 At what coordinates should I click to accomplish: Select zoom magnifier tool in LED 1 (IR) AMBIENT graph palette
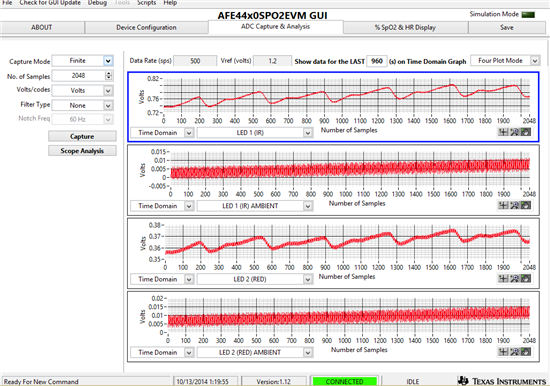(514, 205)
